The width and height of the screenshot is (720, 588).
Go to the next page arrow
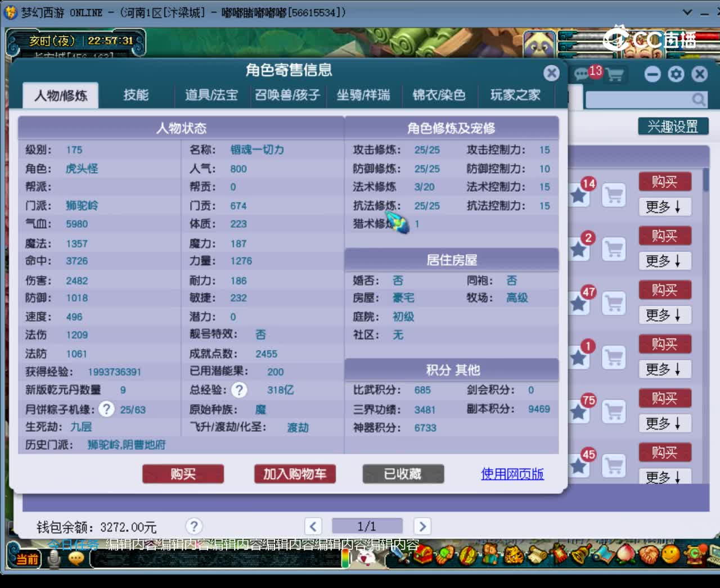(422, 527)
